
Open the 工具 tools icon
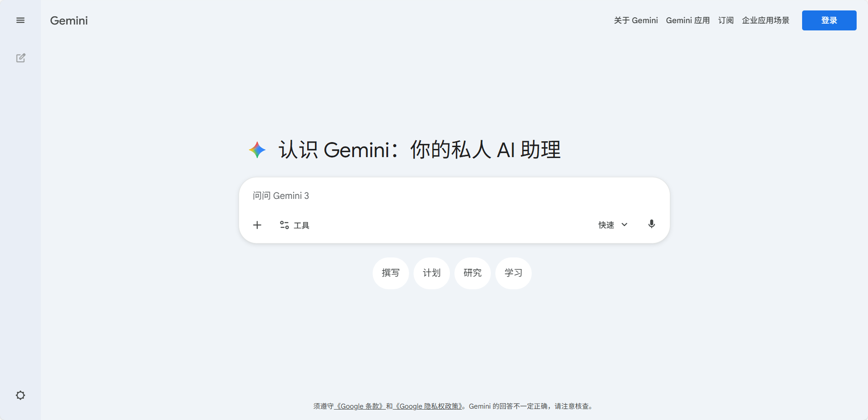[284, 225]
